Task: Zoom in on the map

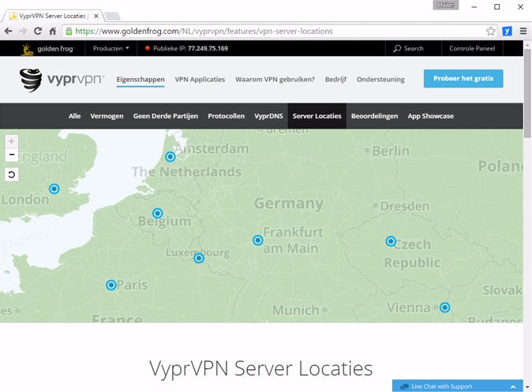Action: coord(12,141)
